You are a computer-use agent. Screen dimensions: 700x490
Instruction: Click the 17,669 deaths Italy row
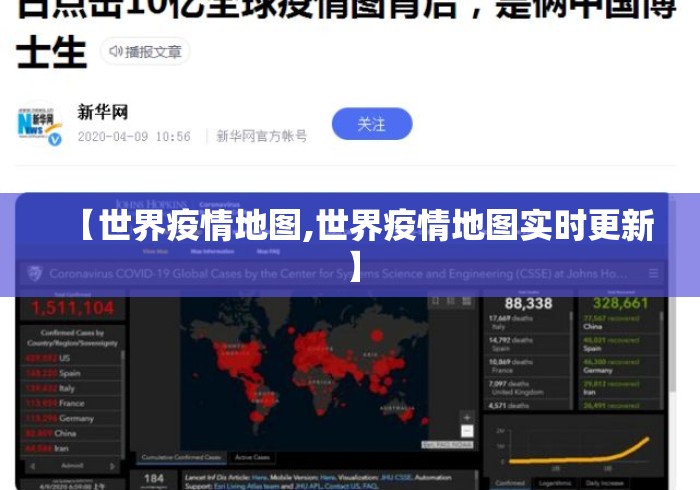tap(527, 322)
